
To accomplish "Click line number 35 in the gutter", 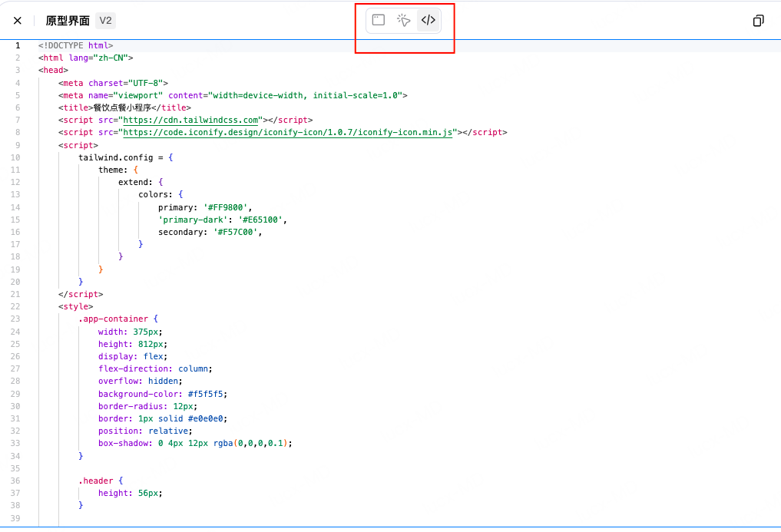I will (15, 468).
